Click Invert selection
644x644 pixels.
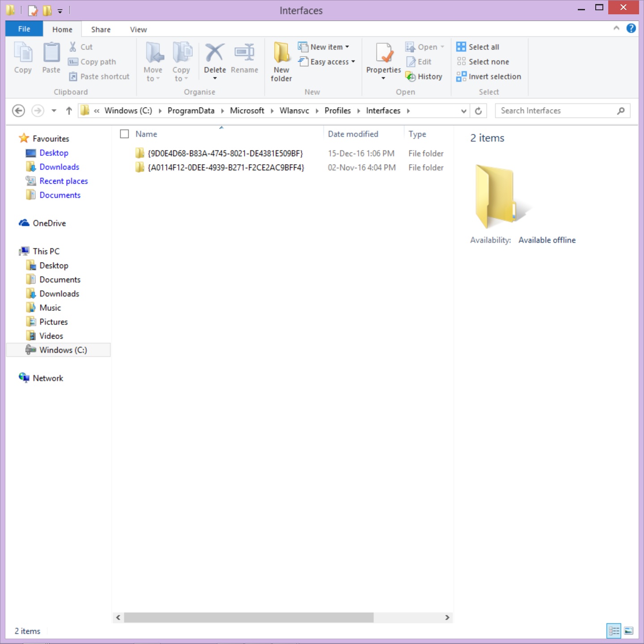[x=489, y=76]
